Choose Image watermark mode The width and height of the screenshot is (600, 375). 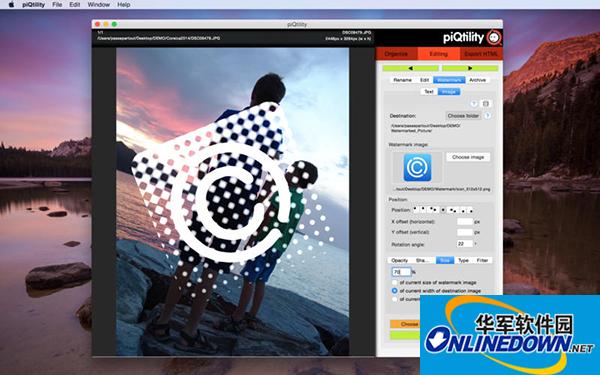click(449, 92)
